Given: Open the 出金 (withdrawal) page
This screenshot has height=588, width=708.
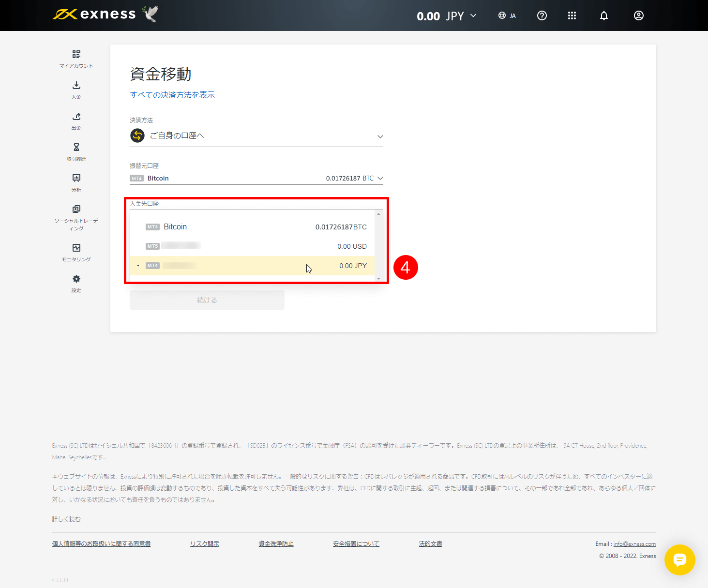Looking at the screenshot, I should 76,121.
